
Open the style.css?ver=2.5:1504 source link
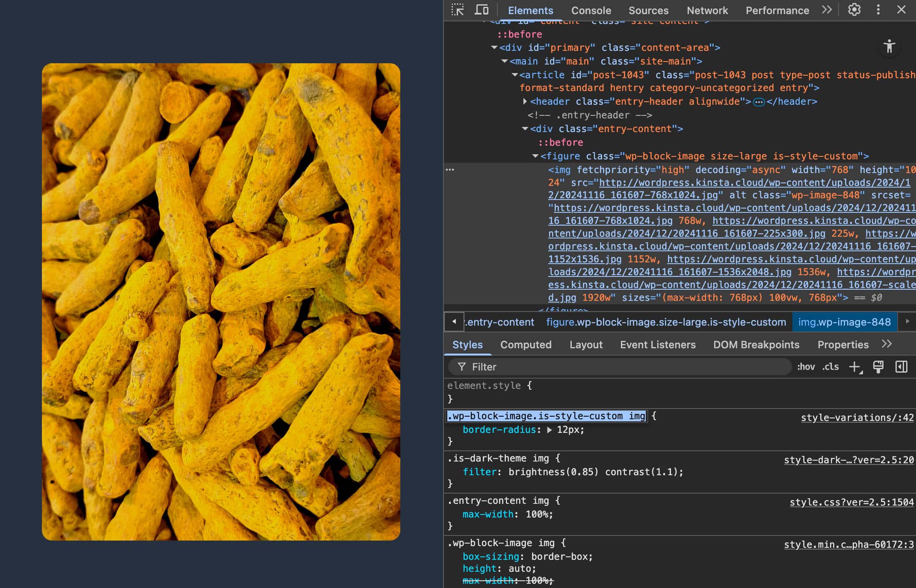click(x=851, y=502)
